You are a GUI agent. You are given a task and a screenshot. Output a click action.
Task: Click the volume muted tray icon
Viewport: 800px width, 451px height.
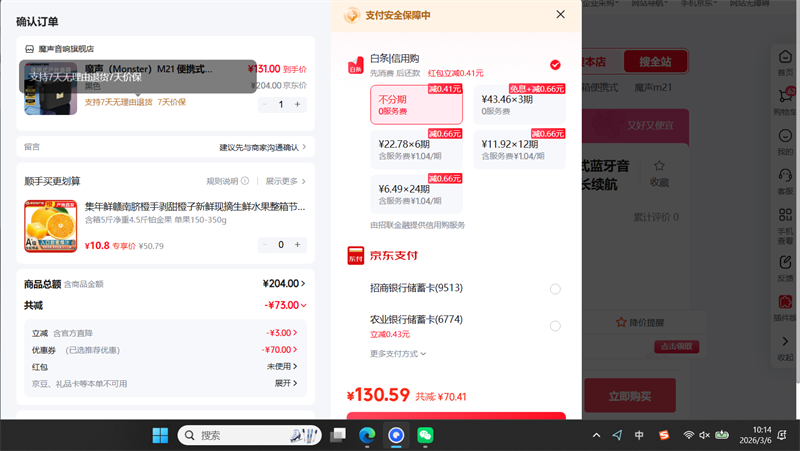click(x=705, y=435)
